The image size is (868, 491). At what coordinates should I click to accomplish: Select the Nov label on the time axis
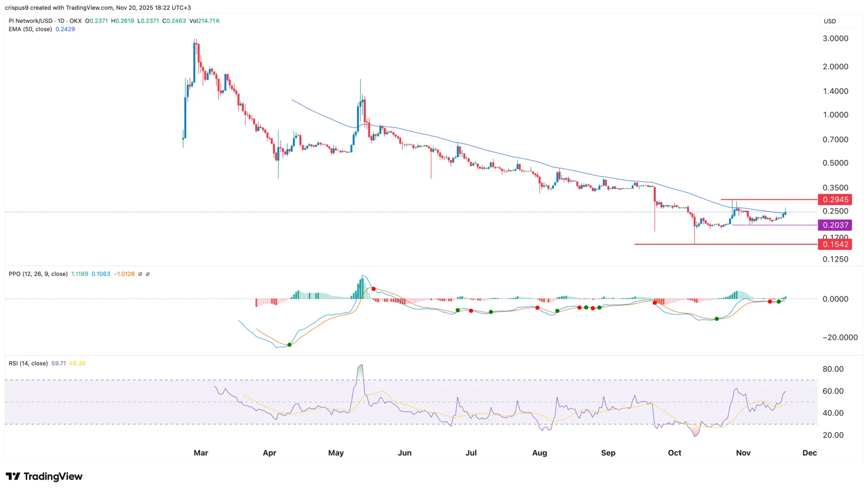pos(743,453)
